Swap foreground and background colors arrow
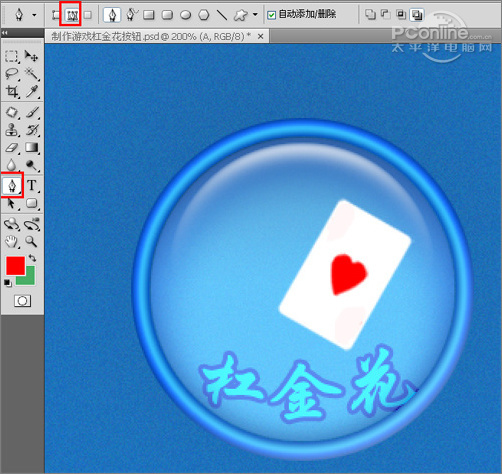The height and width of the screenshot is (474, 502). pos(32,258)
